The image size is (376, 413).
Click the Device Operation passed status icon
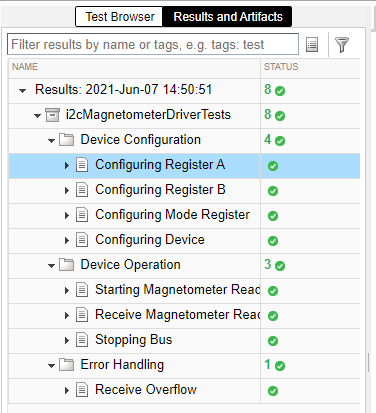tap(280, 266)
